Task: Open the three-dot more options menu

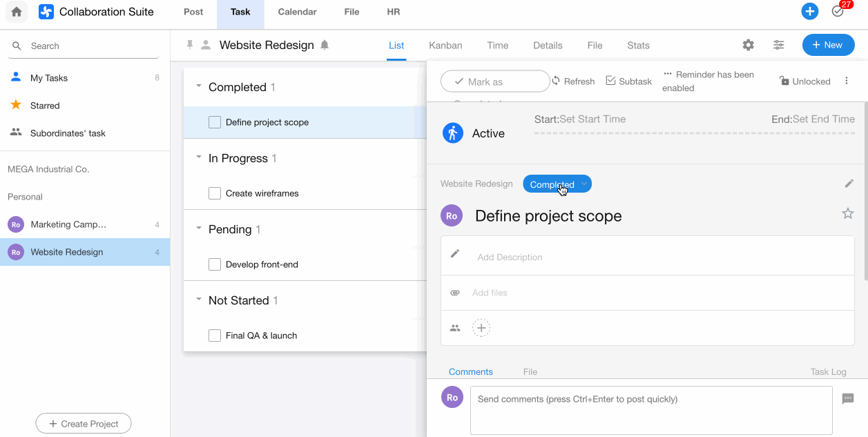Action: (847, 81)
